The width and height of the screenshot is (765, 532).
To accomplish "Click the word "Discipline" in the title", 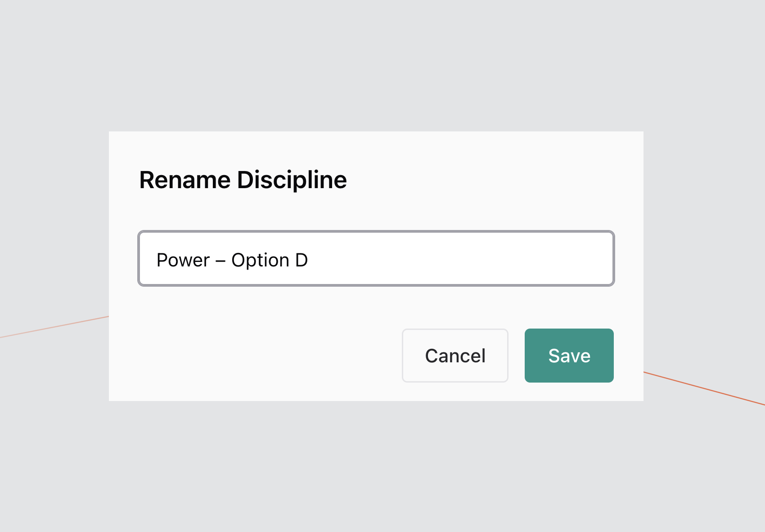I will click(292, 180).
